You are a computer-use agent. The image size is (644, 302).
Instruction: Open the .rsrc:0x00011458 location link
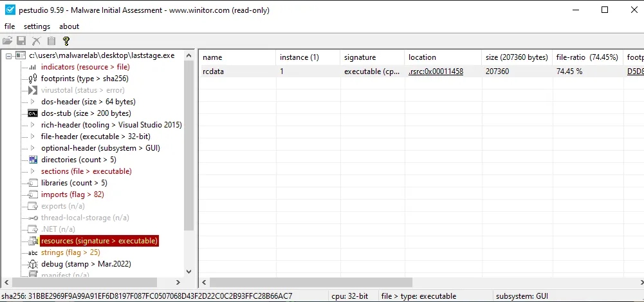[436, 71]
